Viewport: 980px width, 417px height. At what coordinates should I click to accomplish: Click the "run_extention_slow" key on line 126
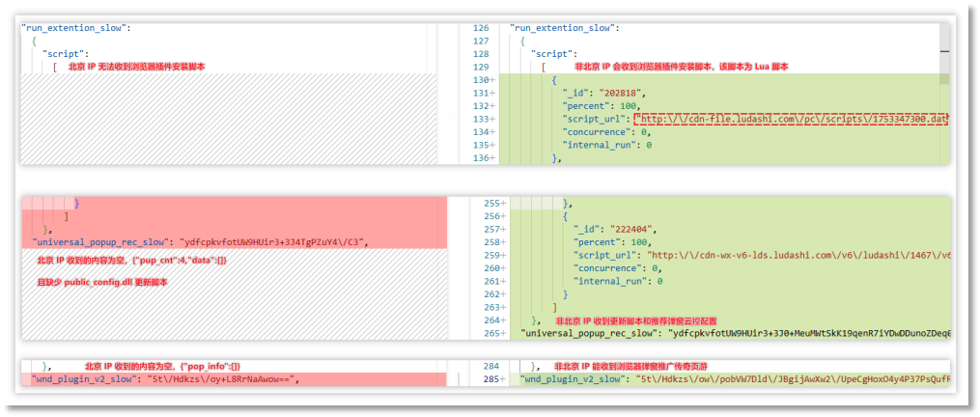(565, 28)
